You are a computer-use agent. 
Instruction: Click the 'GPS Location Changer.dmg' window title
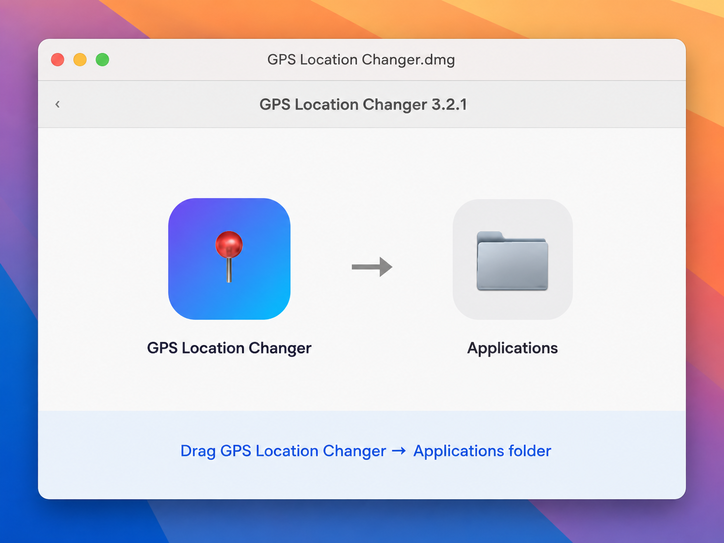[361, 60]
